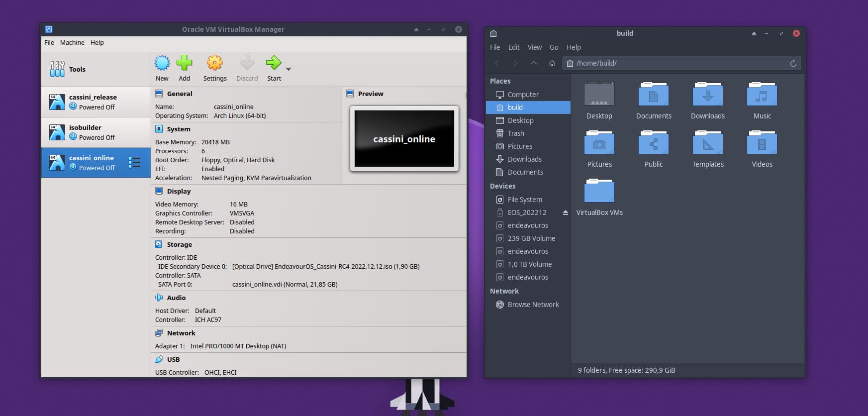Select the Templates folder icon
868x416 pixels.
pos(708,142)
